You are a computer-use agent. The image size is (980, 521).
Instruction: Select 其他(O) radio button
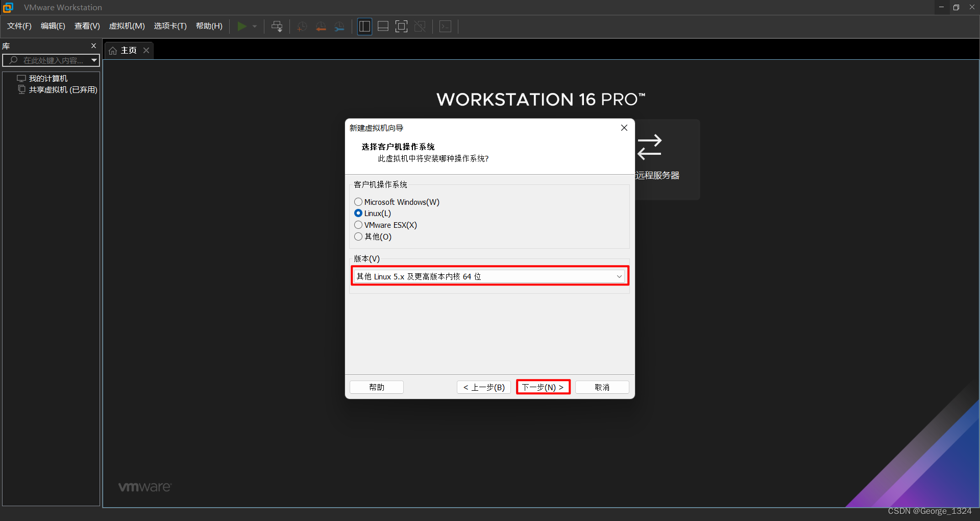[358, 236]
